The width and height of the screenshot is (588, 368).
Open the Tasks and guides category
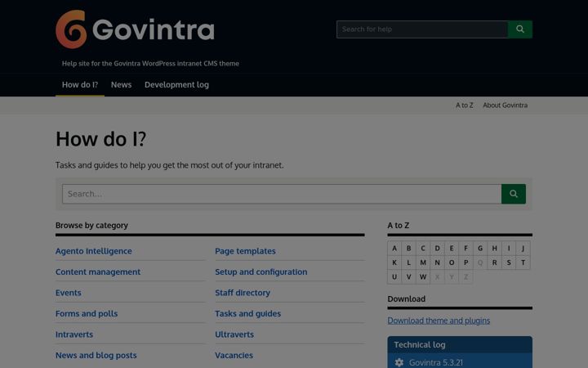point(248,313)
